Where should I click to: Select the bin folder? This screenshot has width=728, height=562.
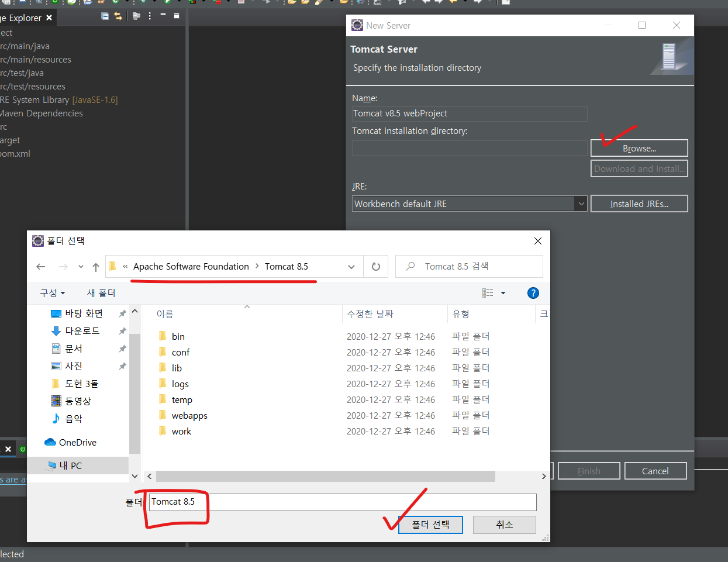[x=178, y=336]
